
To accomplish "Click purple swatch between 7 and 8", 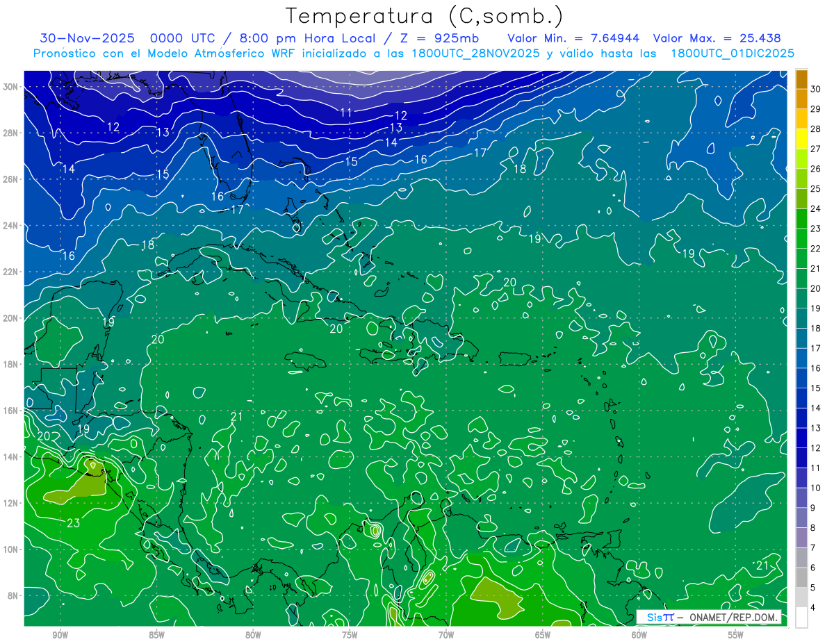I will pyautogui.click(x=801, y=538).
